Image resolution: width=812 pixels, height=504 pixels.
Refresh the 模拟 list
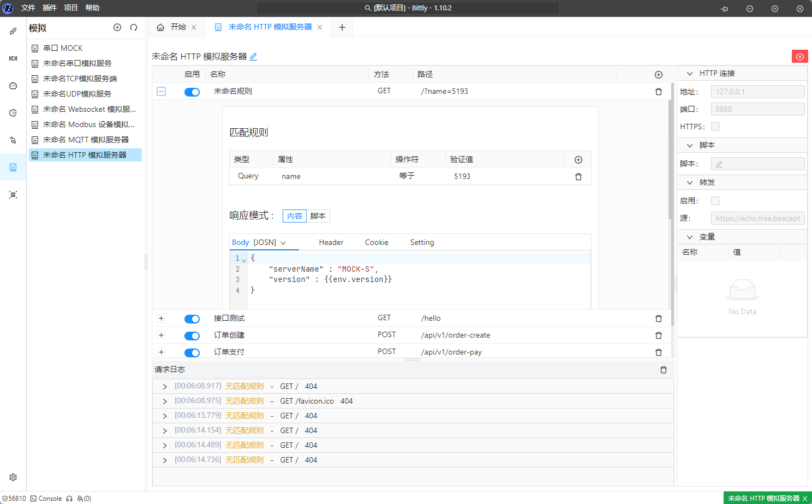pyautogui.click(x=134, y=28)
